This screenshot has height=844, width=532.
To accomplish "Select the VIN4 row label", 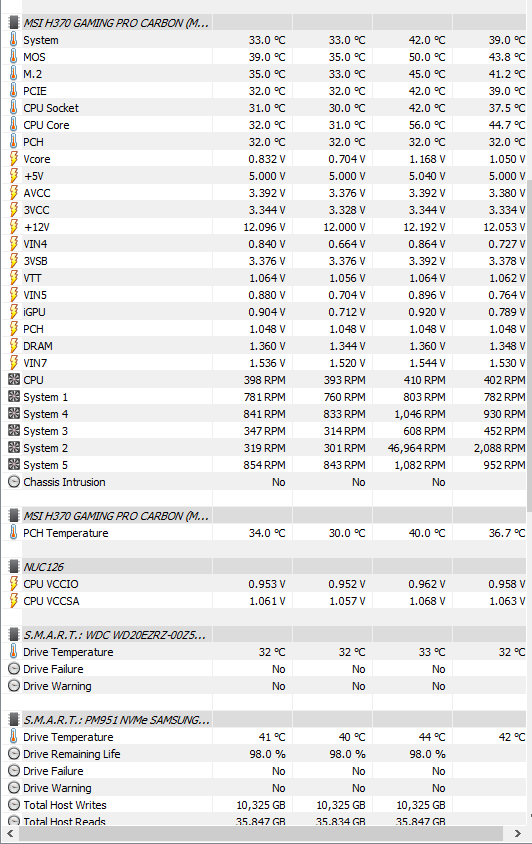I will [35, 244].
